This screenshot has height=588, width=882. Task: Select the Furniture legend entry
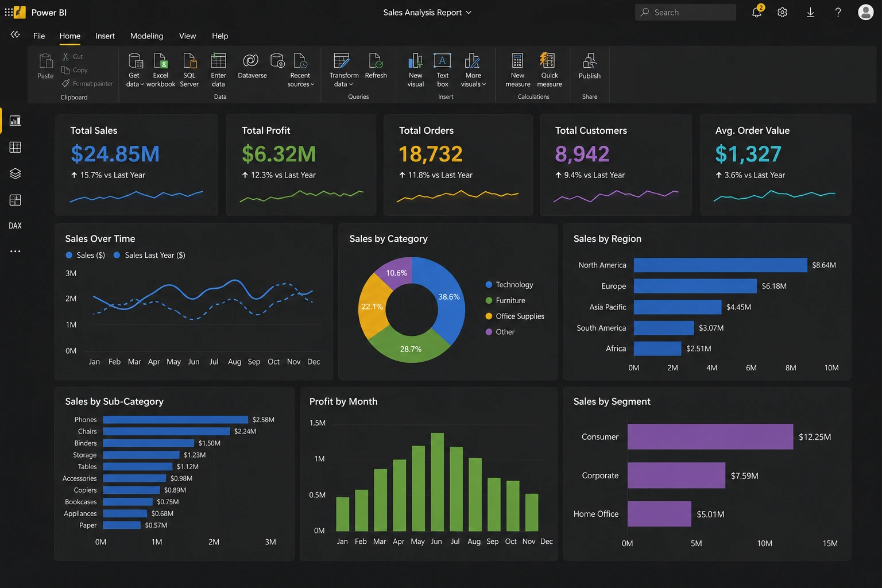(x=505, y=300)
